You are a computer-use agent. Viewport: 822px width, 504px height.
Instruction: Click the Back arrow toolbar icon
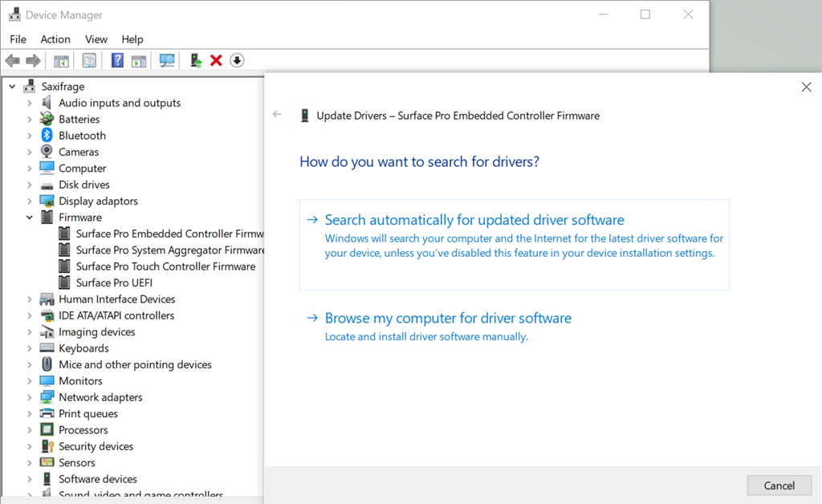(13, 61)
